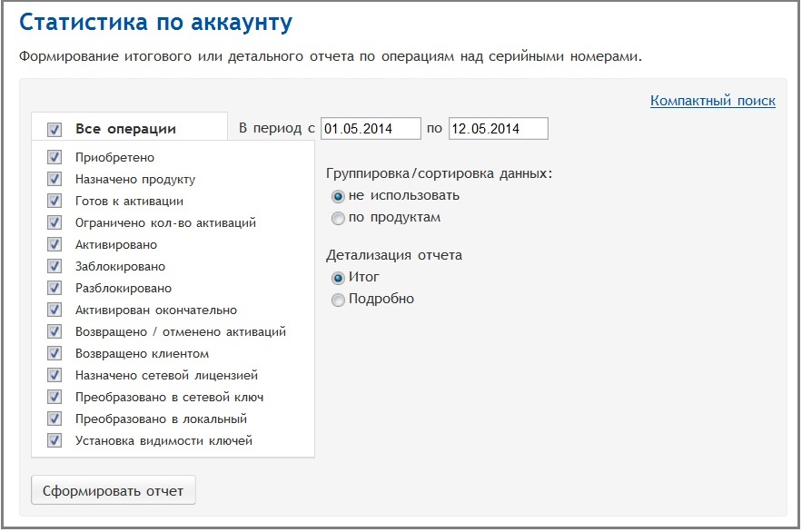Uncheck the "Активировано" checkbox
This screenshot has height=532, width=802.
(x=54, y=244)
